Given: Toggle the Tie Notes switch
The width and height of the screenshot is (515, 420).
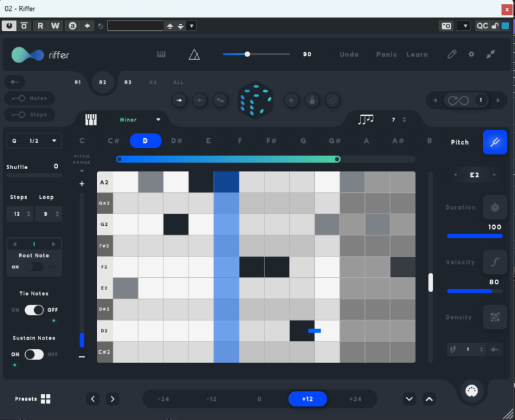Looking at the screenshot, I should click(34, 310).
